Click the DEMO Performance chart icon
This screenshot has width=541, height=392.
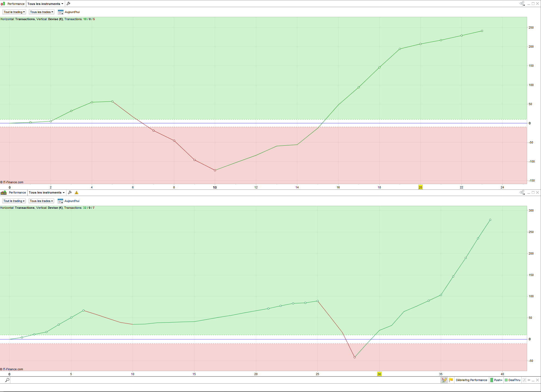tap(4, 192)
